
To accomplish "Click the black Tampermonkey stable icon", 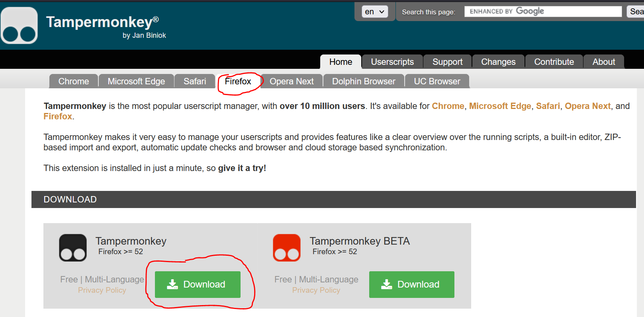I will click(73, 248).
